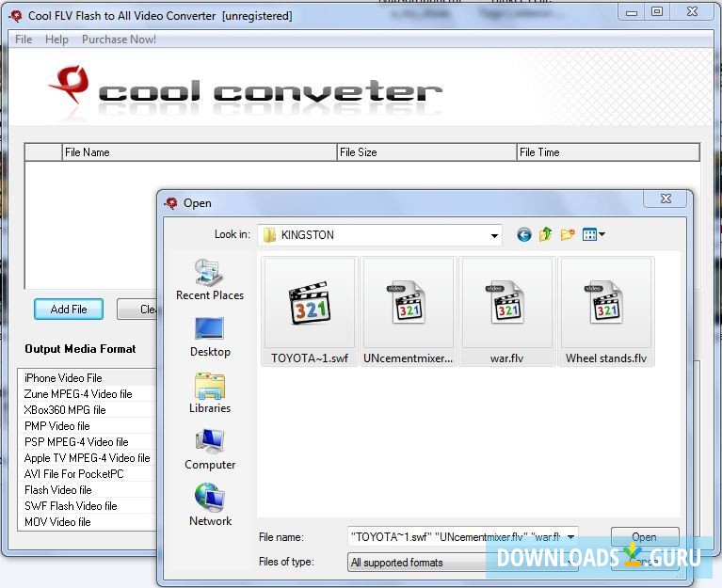Select MOV Video file format
Viewport: 722px width, 588px height.
click(88, 522)
